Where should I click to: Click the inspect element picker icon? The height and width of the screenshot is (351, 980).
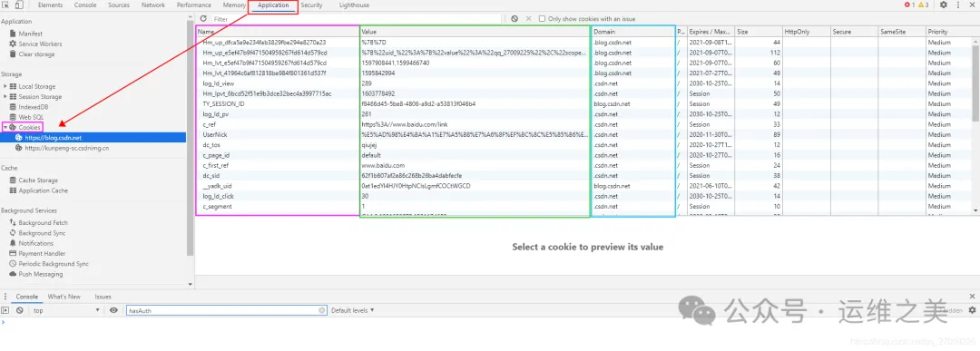coord(5,5)
